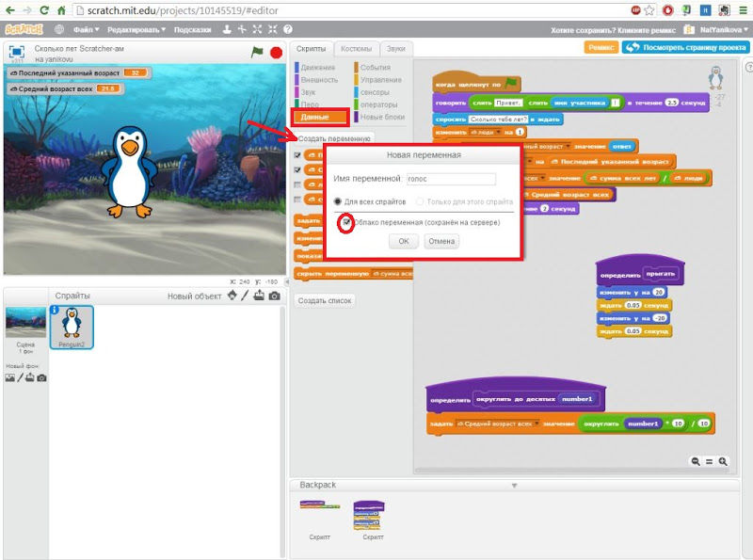Toggle cloud variable checkbox in dialog
The height and width of the screenshot is (560, 753).
(346, 222)
